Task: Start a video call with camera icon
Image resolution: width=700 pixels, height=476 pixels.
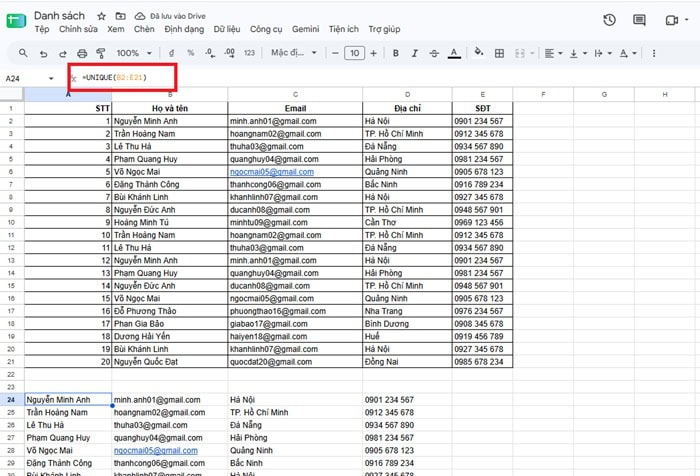Action: pyautogui.click(x=671, y=20)
